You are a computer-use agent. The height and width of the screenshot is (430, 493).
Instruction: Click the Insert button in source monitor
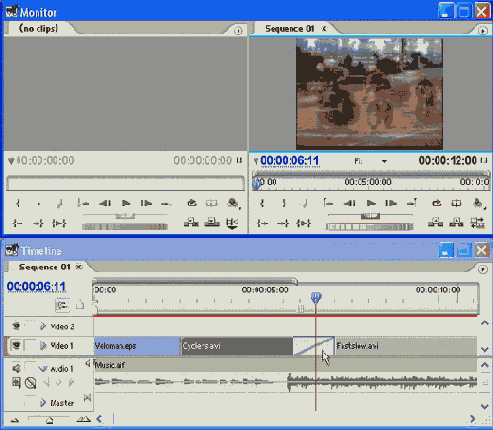(191, 222)
